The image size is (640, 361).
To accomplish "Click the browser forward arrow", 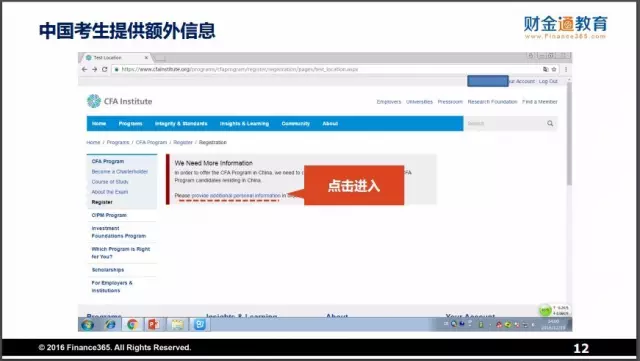I will tap(94, 69).
